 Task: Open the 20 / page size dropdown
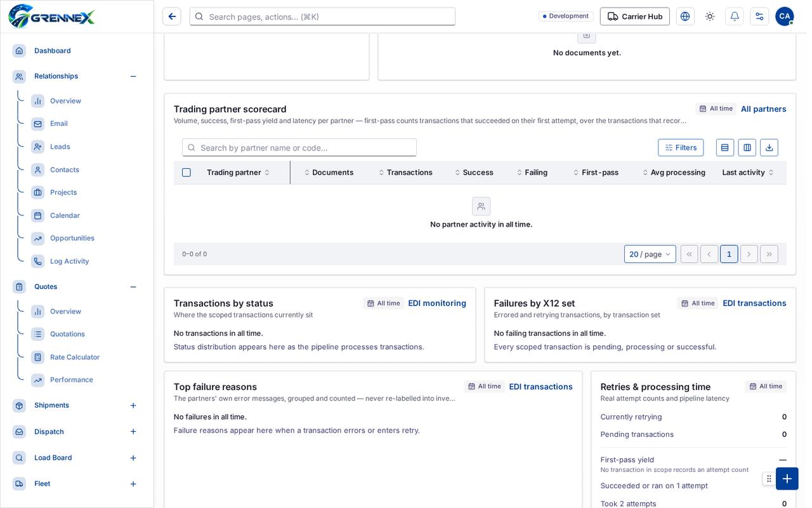point(650,254)
